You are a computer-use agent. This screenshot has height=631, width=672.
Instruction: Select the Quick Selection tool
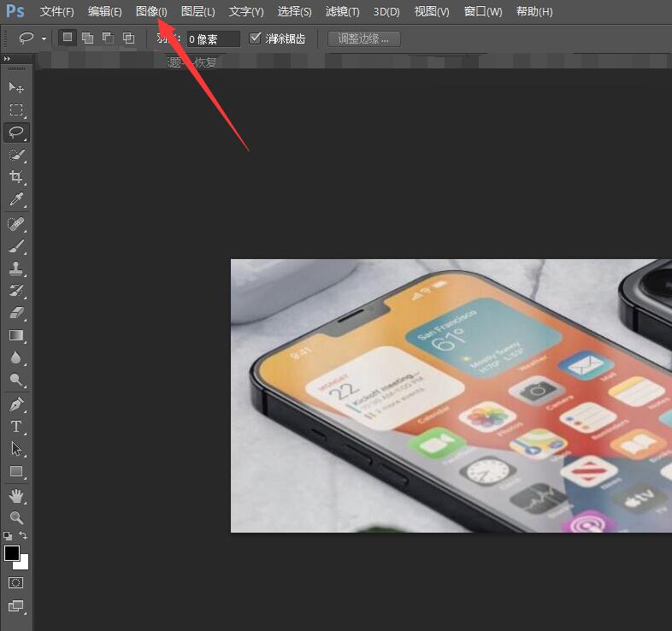coord(16,154)
